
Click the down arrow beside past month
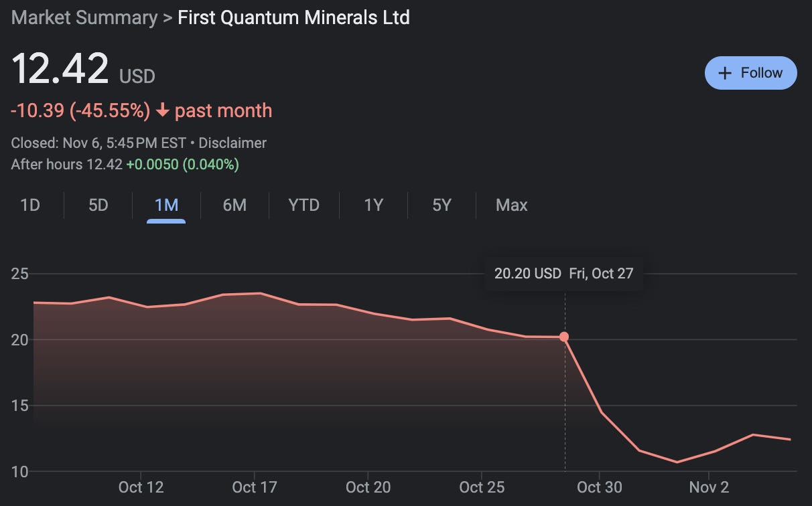click(x=162, y=110)
